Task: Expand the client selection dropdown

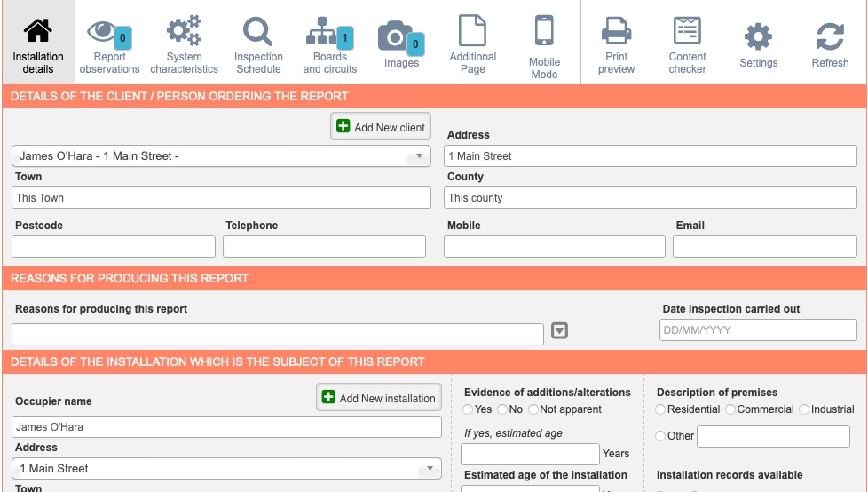Action: click(x=419, y=156)
